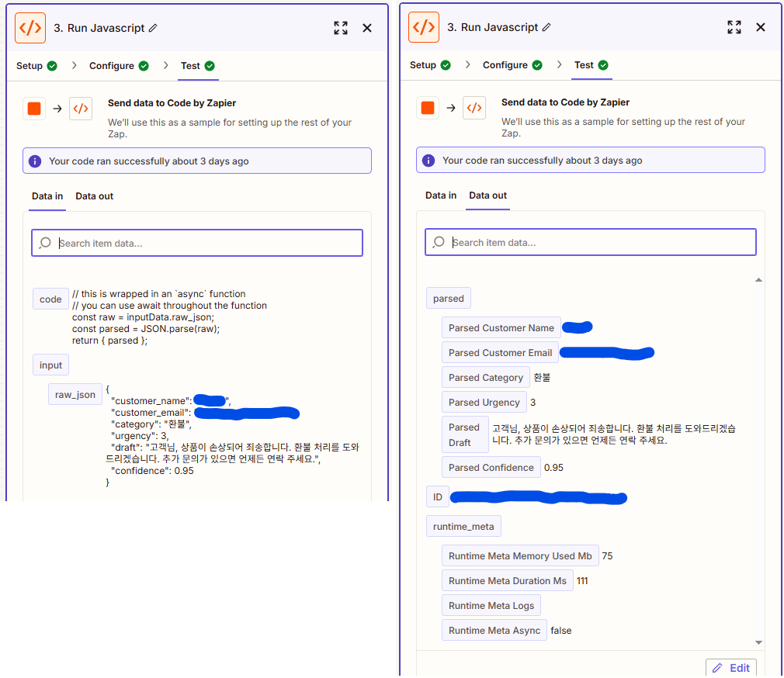Expand right panel to full screen
The height and width of the screenshot is (678, 784).
tap(734, 27)
